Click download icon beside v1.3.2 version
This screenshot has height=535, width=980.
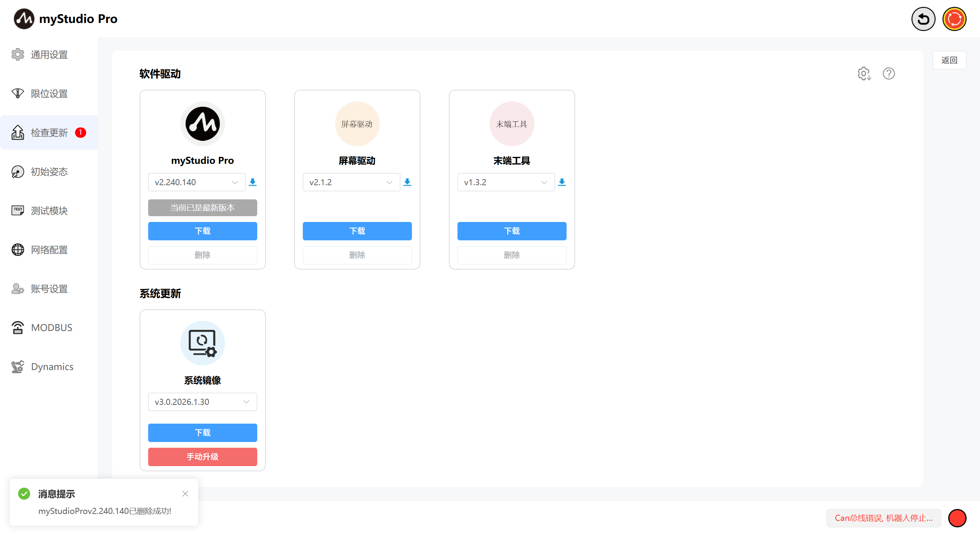(x=562, y=182)
